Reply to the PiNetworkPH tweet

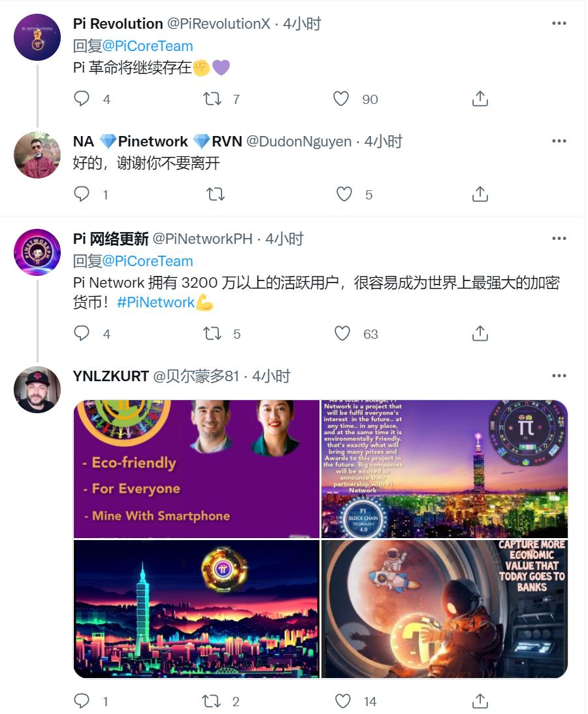pyautogui.click(x=82, y=333)
